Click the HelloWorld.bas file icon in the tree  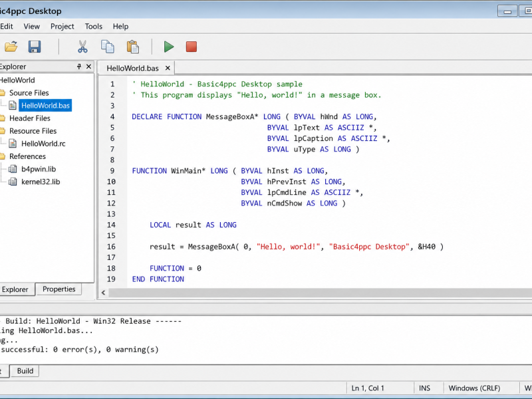click(x=13, y=106)
